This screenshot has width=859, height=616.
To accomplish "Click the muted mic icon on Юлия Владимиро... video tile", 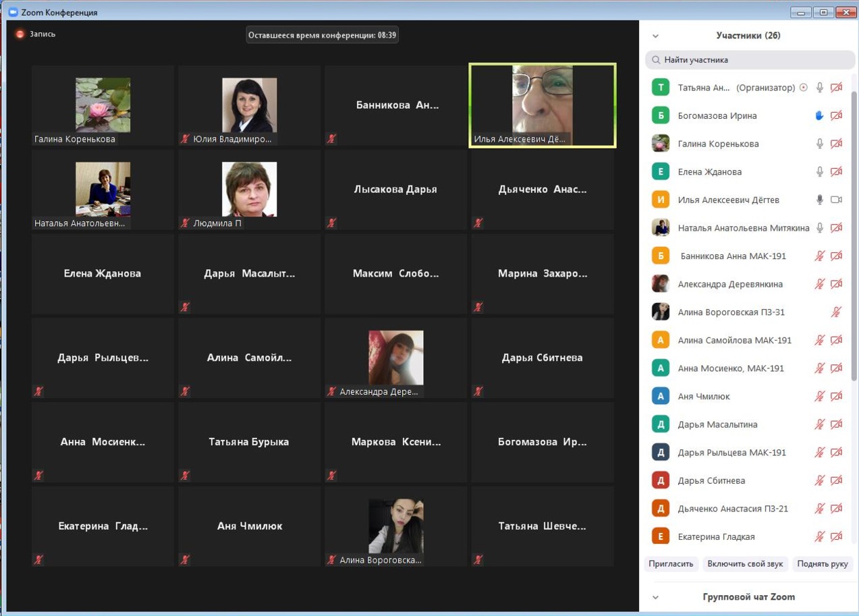I will pyautogui.click(x=186, y=139).
